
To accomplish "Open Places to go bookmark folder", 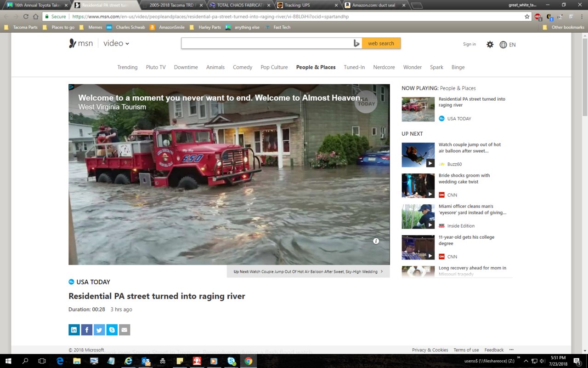I will (x=59, y=27).
